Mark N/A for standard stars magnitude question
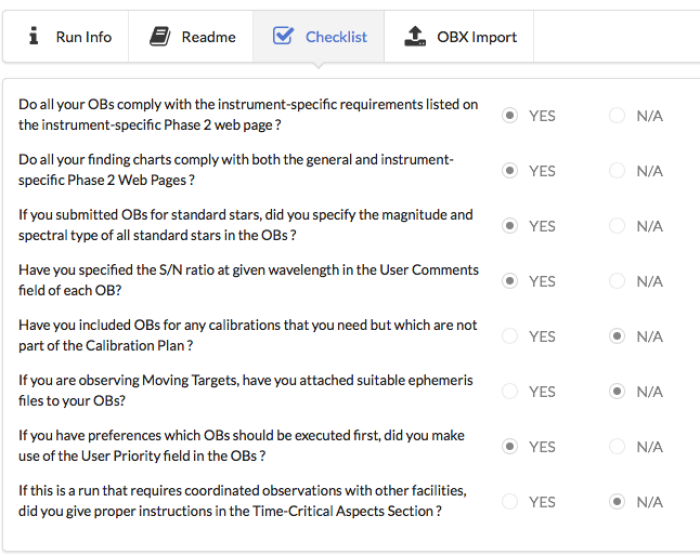 tap(617, 226)
